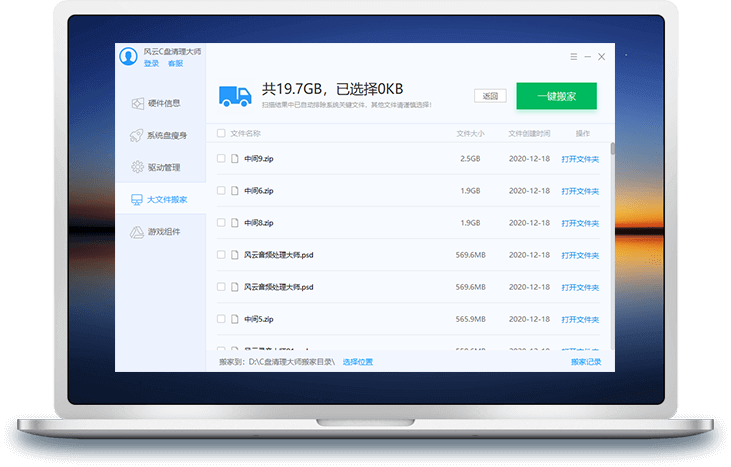Check the box for 中间9.zip
Viewport: 731px width, 467px height.
click(221, 158)
